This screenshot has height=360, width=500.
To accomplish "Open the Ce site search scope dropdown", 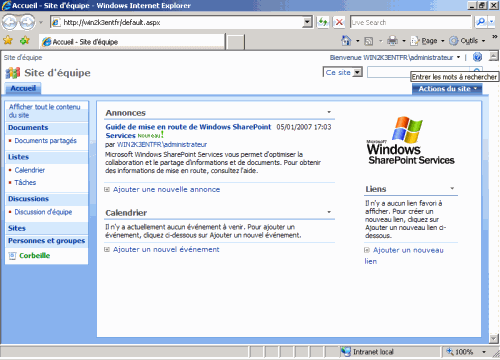I will click(342, 72).
